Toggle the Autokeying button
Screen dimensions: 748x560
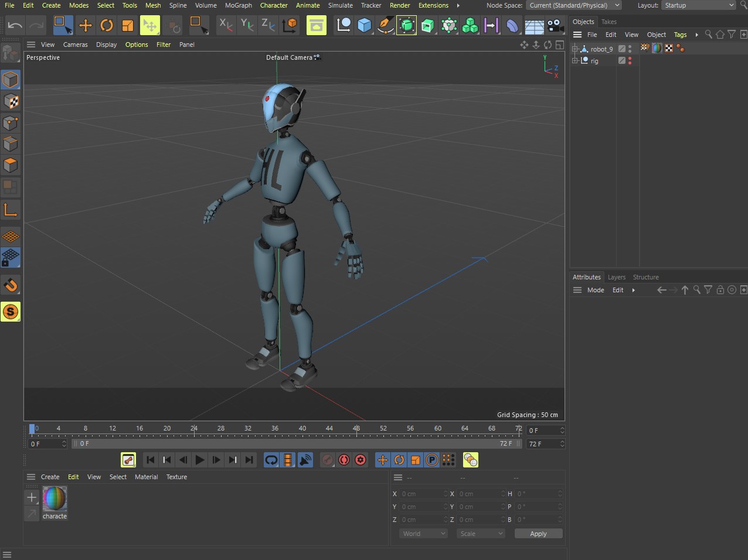click(x=344, y=460)
